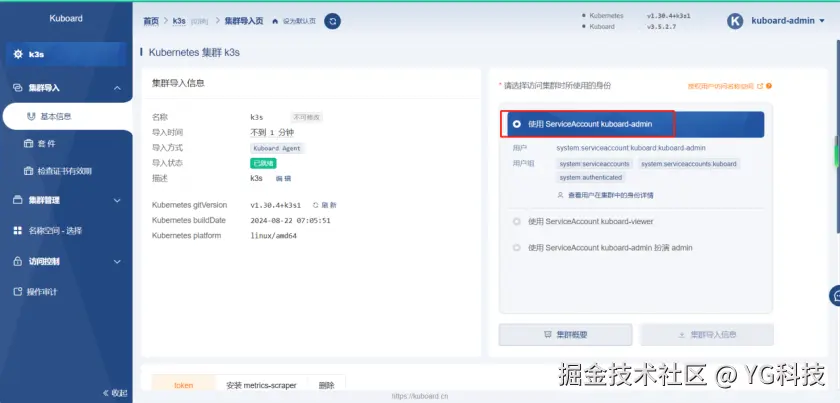Click the home icon beside 设为默认页
The height and width of the screenshot is (403, 840).
(275, 21)
